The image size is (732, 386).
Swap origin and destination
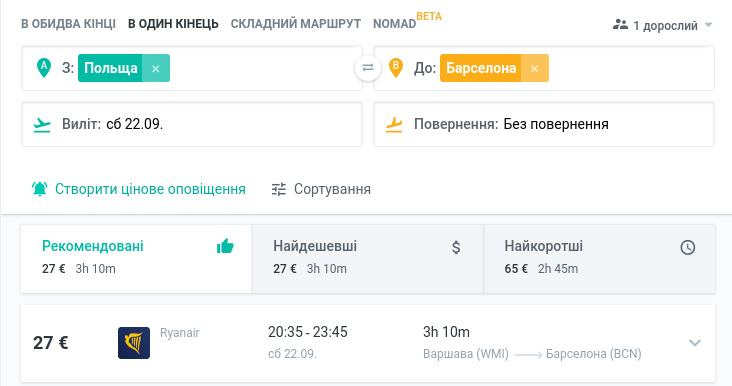click(368, 68)
